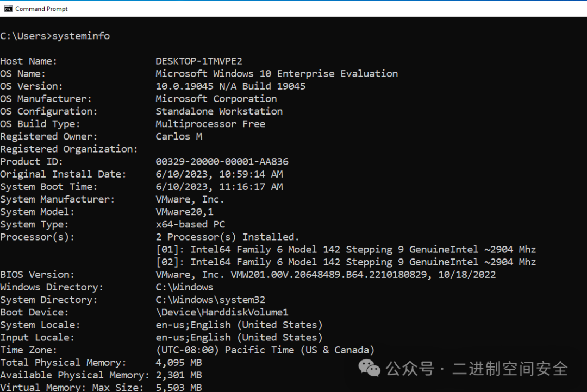587x392 pixels.
Task: Select the "Host Name:" label
Action: [x=28, y=61]
